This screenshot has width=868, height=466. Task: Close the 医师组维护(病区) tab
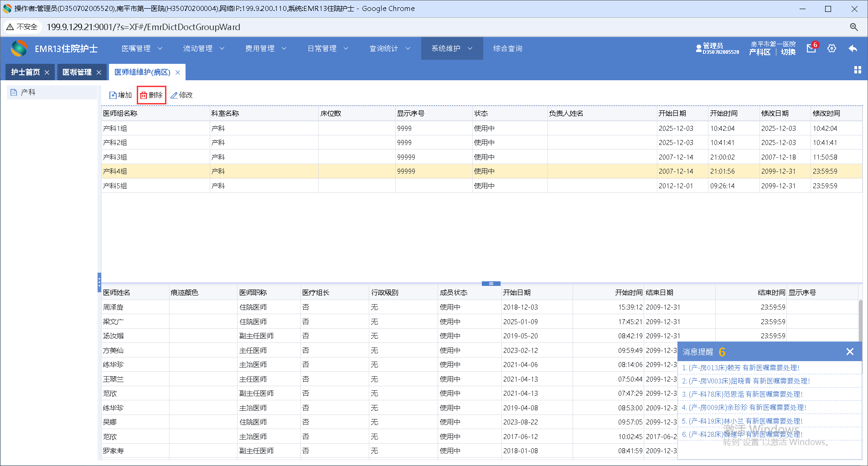(x=178, y=72)
